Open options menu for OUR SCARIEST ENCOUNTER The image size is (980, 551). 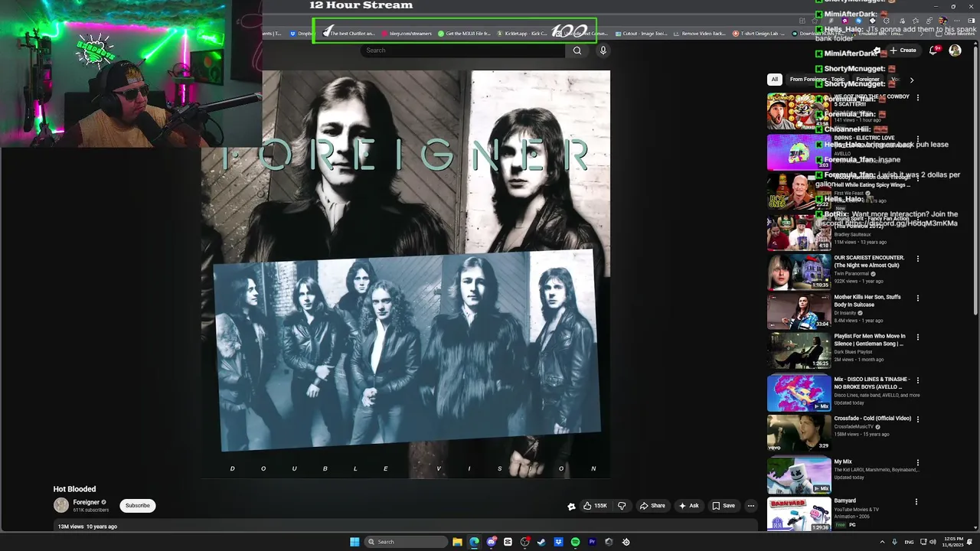tap(917, 259)
